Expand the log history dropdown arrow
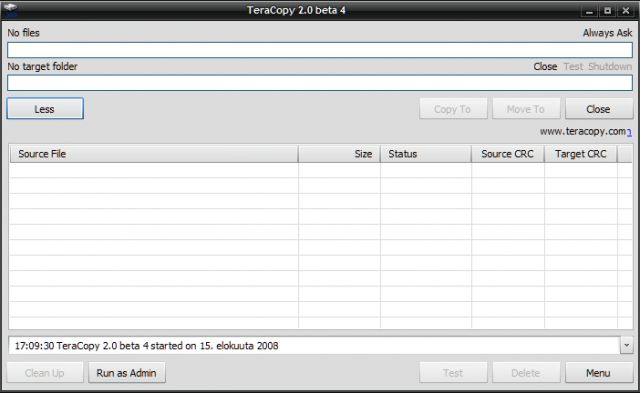The height and width of the screenshot is (393, 640). [627, 345]
